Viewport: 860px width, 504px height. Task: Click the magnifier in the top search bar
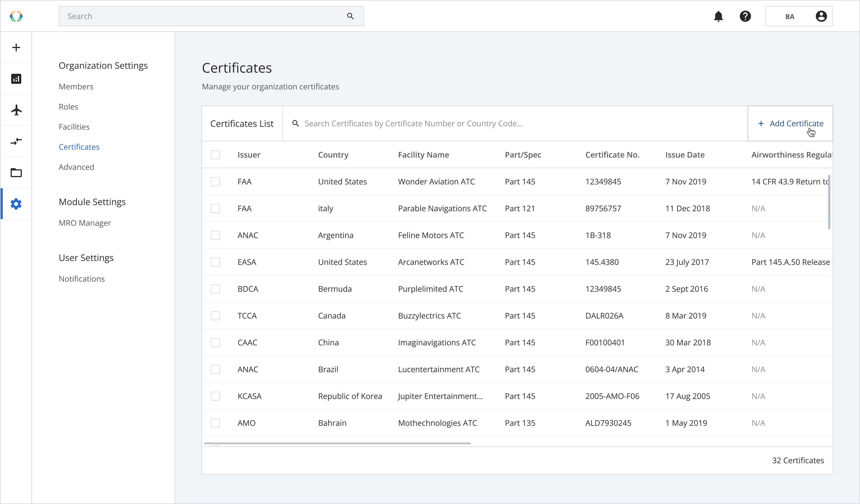click(350, 16)
